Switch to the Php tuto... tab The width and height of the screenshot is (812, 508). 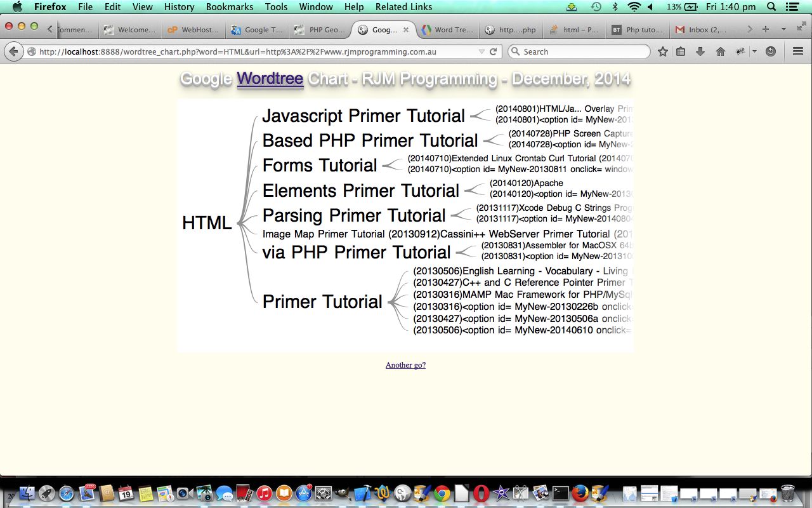pyautogui.click(x=638, y=30)
